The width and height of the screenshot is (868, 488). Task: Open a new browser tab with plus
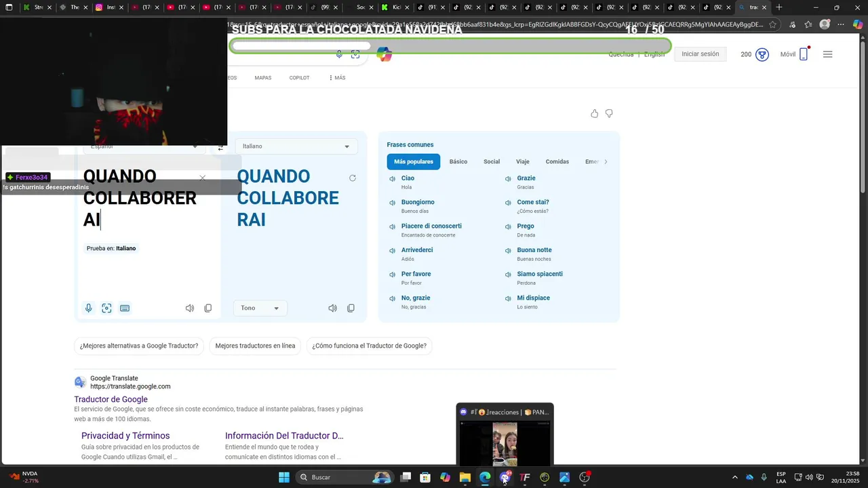pyautogui.click(x=779, y=7)
